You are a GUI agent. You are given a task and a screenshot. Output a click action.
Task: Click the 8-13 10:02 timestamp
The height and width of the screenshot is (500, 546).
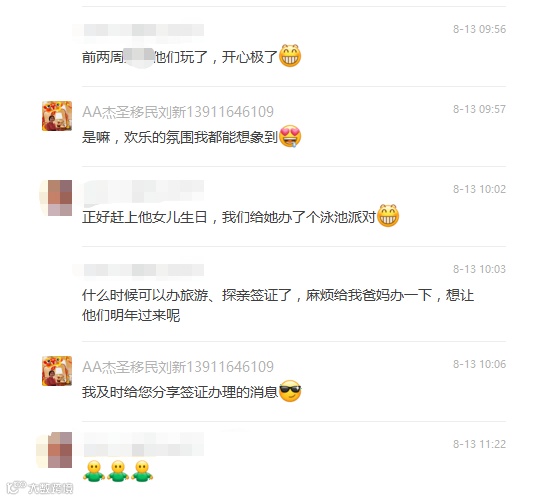479,189
